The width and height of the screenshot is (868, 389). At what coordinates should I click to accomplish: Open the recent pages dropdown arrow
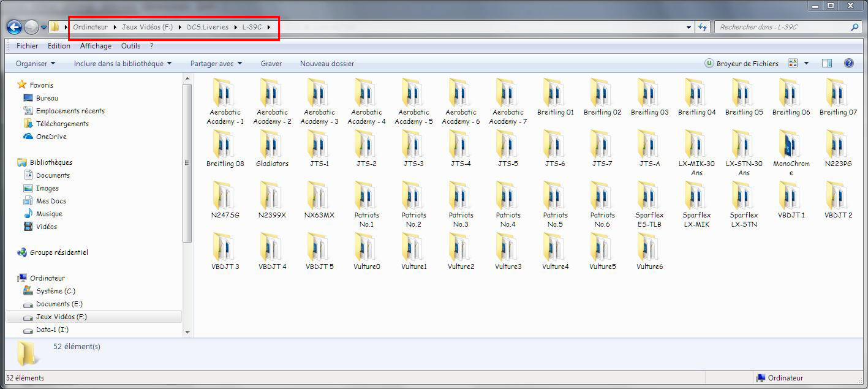point(44,28)
